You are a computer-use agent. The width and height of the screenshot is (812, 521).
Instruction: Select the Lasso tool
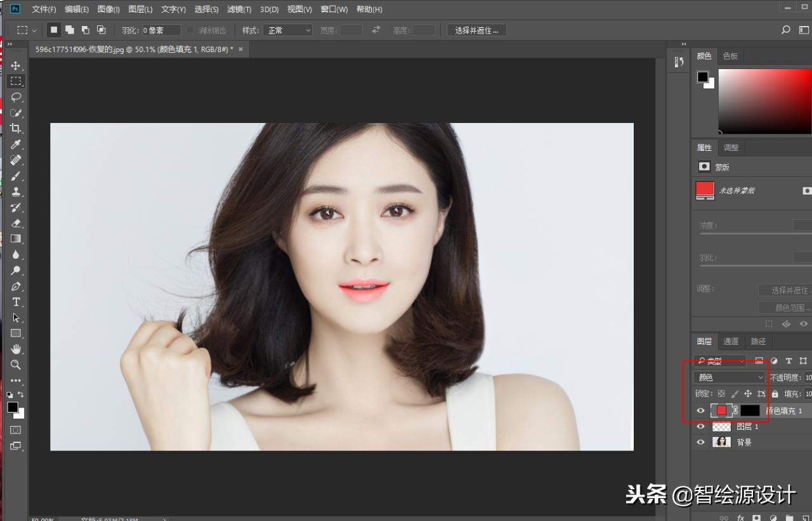coord(16,97)
